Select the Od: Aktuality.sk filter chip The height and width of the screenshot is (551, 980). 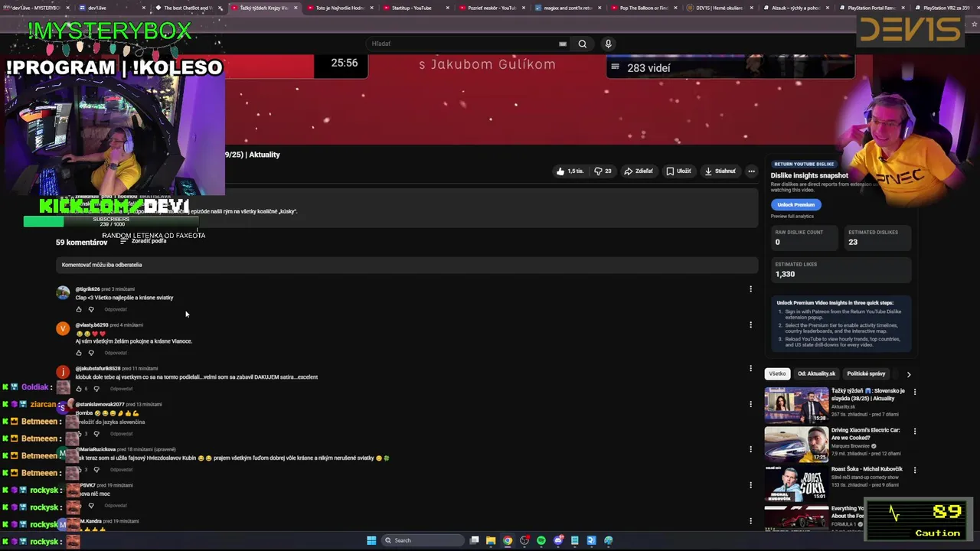click(816, 373)
